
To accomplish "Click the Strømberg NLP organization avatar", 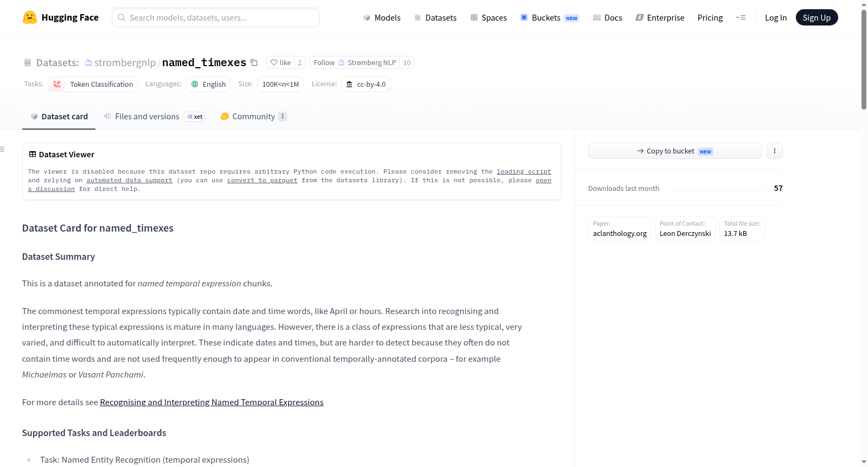I will click(x=341, y=62).
